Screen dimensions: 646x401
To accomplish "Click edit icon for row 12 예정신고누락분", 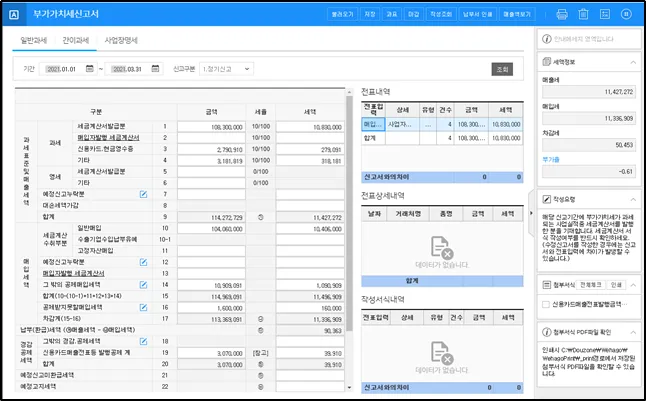I will (x=143, y=262).
